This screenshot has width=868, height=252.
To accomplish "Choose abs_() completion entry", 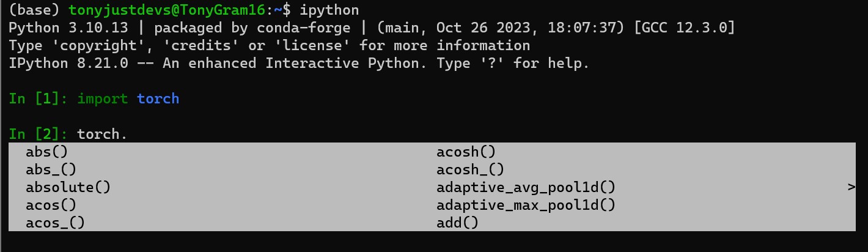I will tap(51, 169).
